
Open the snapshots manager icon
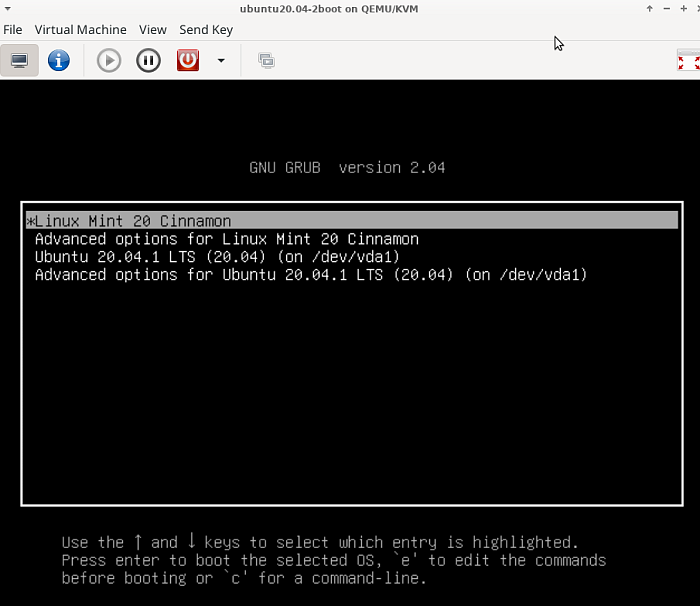click(267, 60)
